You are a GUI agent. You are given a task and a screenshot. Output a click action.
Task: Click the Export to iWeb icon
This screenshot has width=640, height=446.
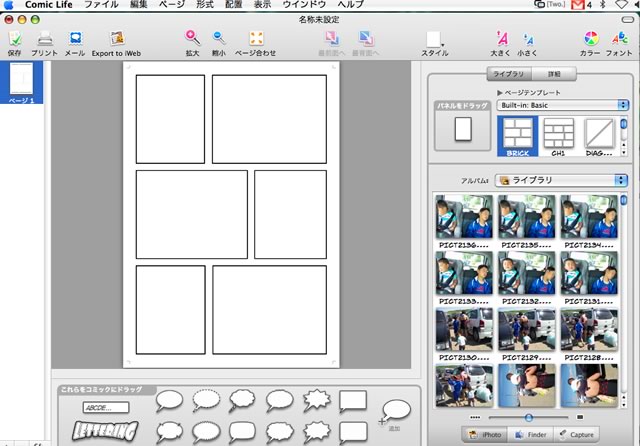pyautogui.click(x=116, y=39)
